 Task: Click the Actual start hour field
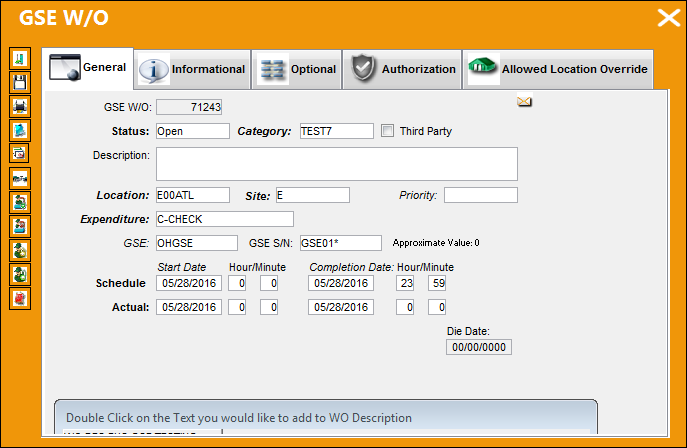tap(237, 307)
